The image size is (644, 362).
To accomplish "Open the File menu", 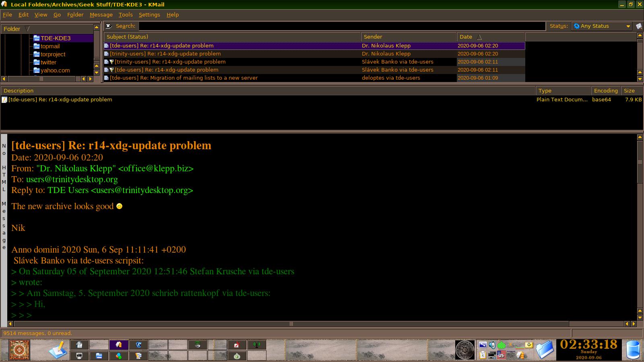I will (7, 14).
